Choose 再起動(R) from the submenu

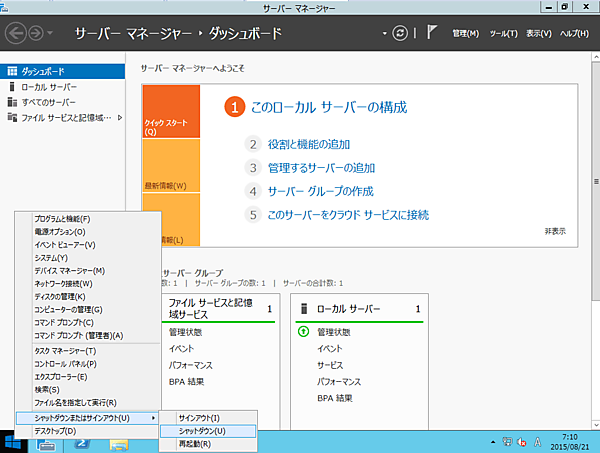(x=194, y=443)
